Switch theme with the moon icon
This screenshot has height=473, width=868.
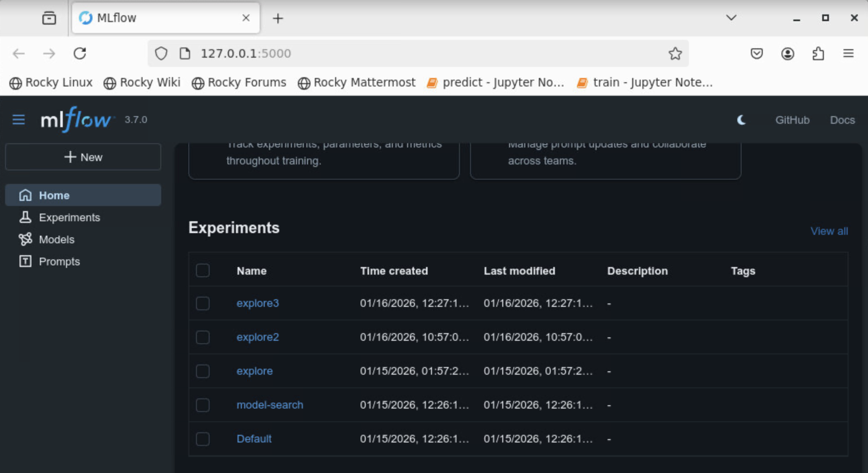point(741,120)
